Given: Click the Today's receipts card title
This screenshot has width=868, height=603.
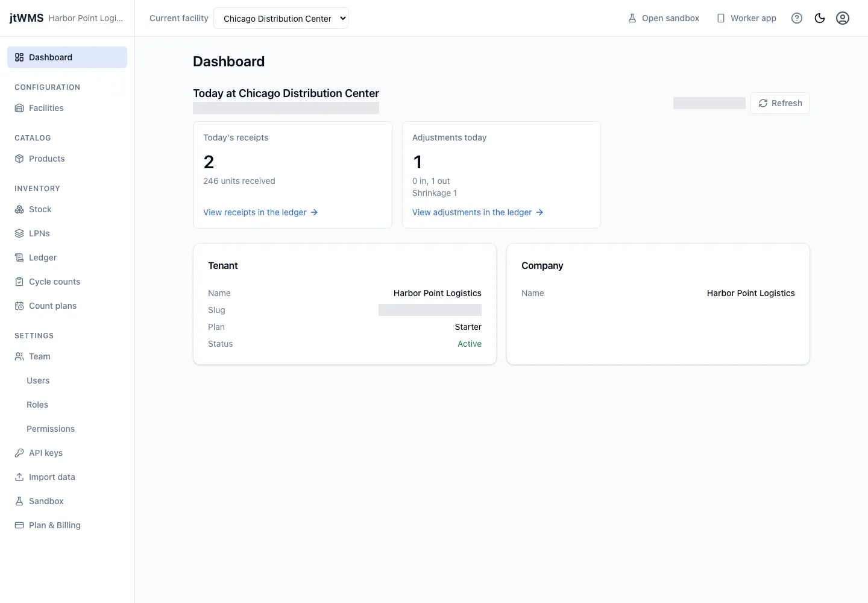Looking at the screenshot, I should (236, 137).
